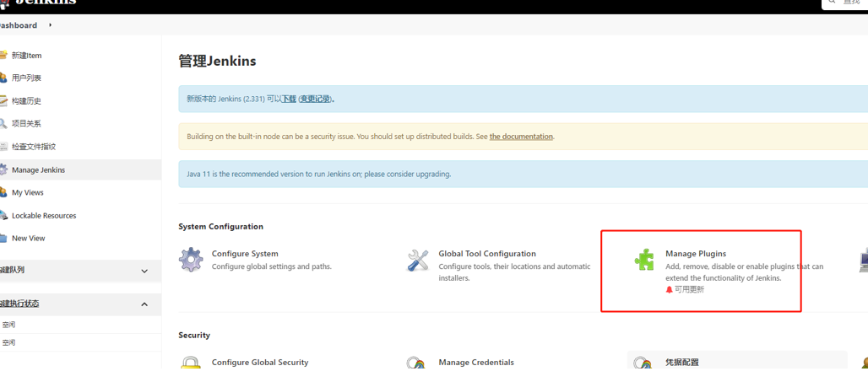Image resolution: width=868 pixels, height=382 pixels.
Task: Open the 新建Item link
Action: 26,56
